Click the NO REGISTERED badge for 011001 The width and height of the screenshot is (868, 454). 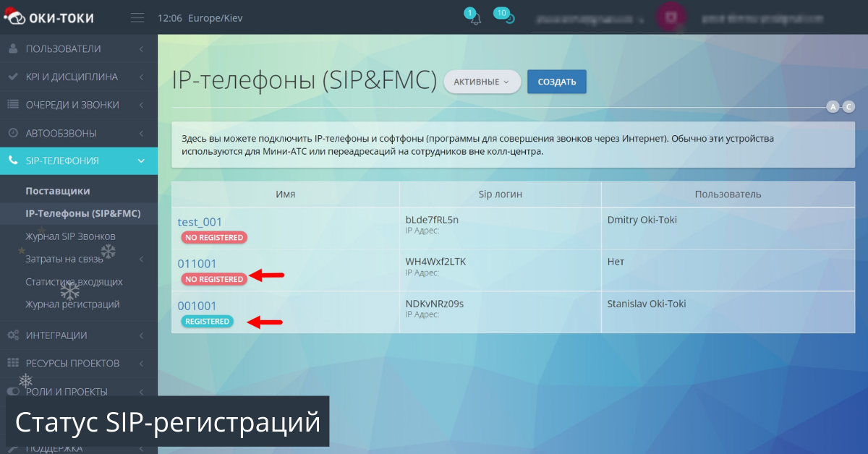coord(214,279)
